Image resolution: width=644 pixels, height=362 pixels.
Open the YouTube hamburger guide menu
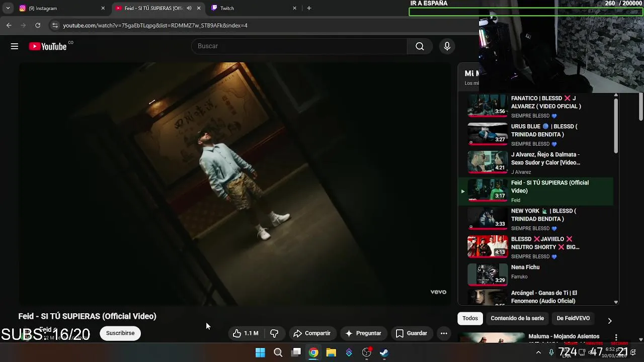(15, 46)
